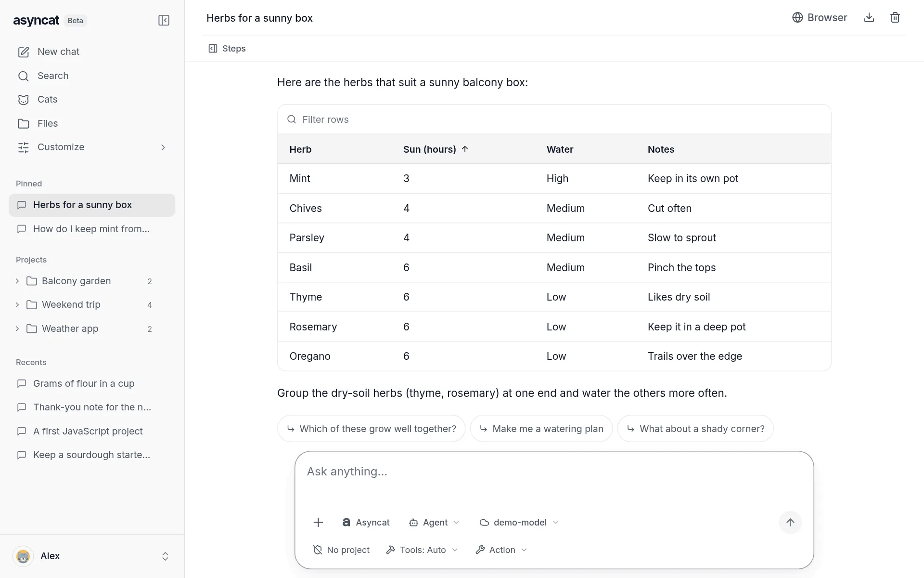The width and height of the screenshot is (924, 578).
Task: Open the Browser globe button
Action: (x=820, y=18)
